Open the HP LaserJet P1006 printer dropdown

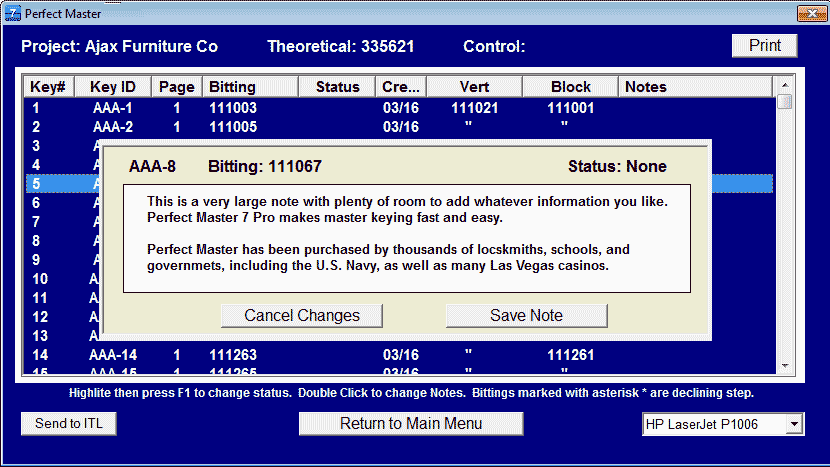(793, 424)
